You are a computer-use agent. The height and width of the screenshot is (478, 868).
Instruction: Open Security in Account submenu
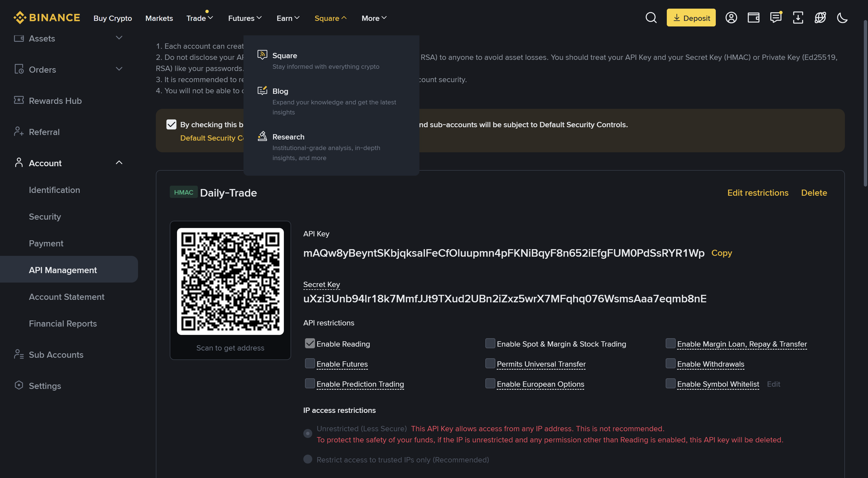(x=45, y=216)
